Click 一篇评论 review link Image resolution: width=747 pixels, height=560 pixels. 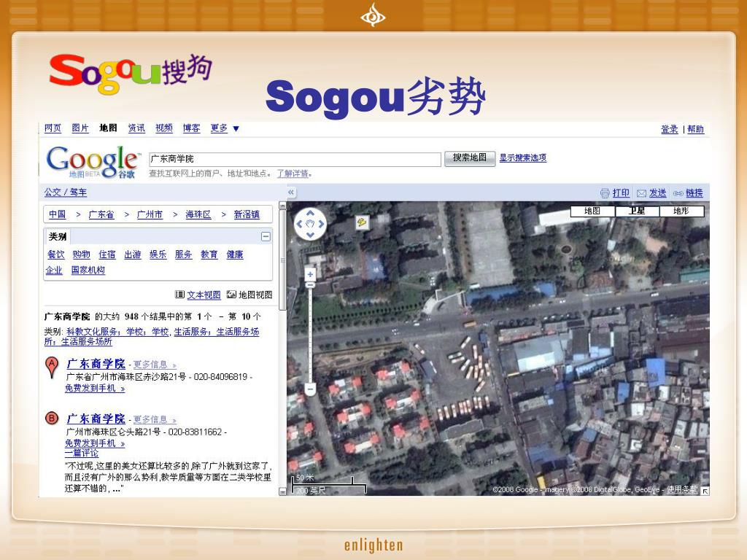82,454
